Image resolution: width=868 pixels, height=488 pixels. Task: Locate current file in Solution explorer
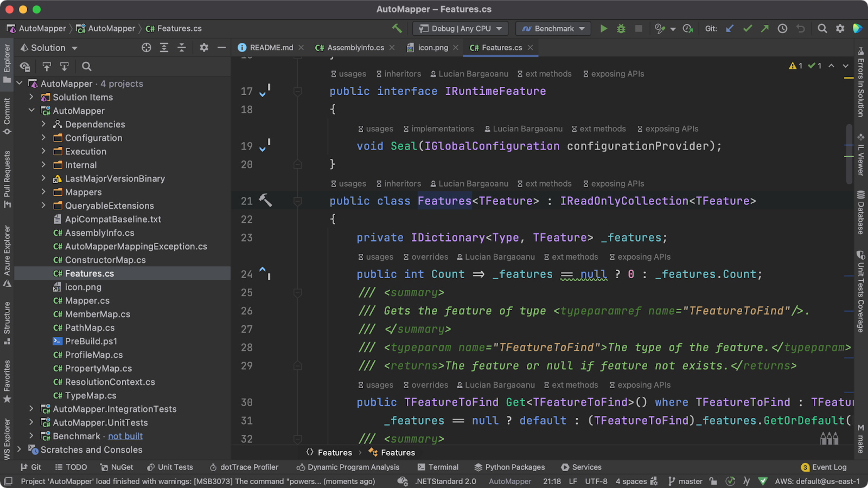coord(146,48)
